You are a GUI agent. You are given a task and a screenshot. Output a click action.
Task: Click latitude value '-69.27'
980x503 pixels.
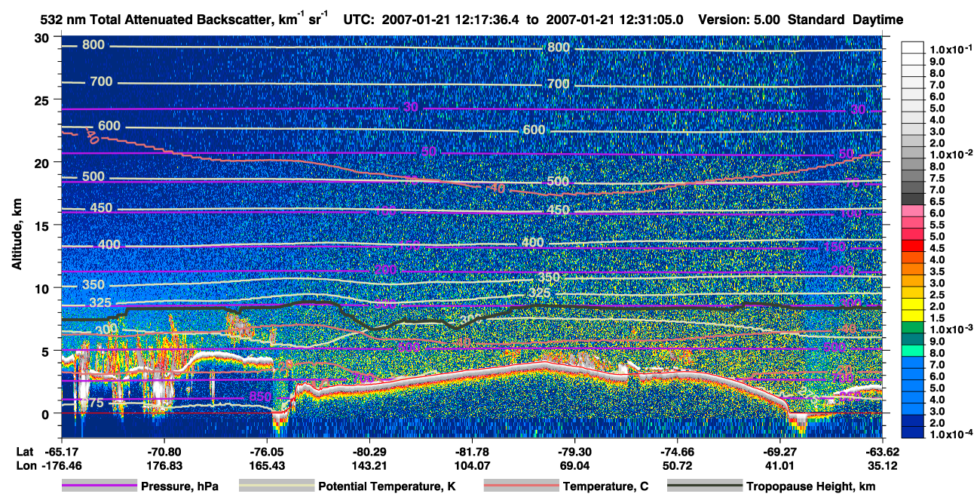(780, 452)
